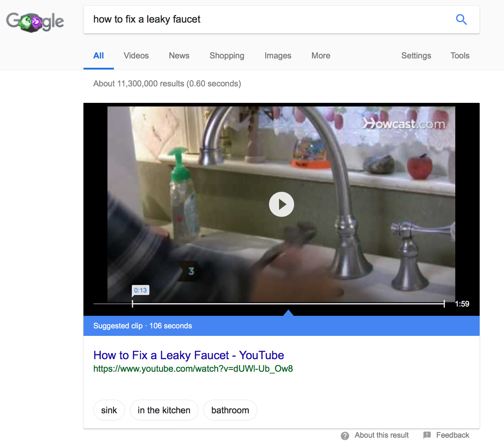Click the 0:13 timestamp marker
Viewport: 504px width, 447px height.
click(140, 290)
